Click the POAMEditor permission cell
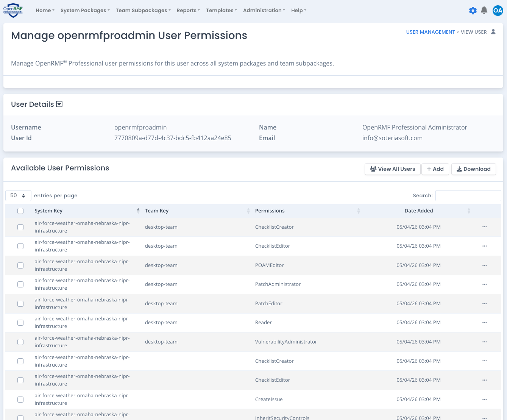Image resolution: width=507 pixels, height=420 pixels. coord(270,265)
